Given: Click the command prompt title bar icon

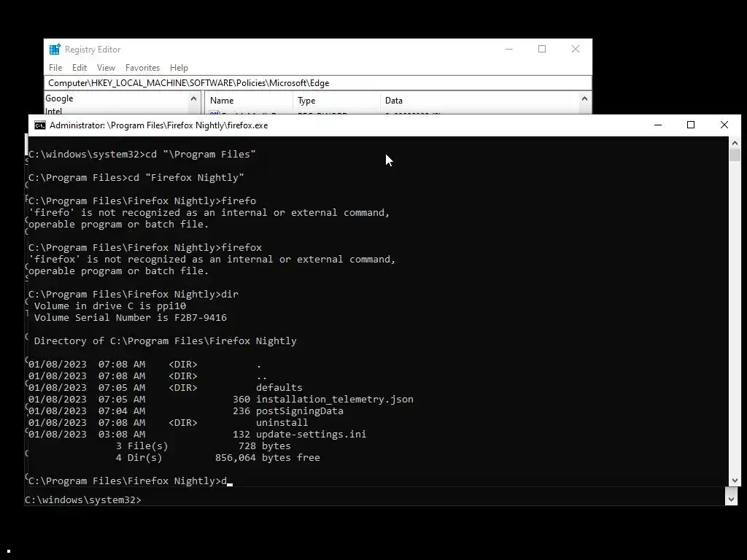Looking at the screenshot, I should (40, 125).
